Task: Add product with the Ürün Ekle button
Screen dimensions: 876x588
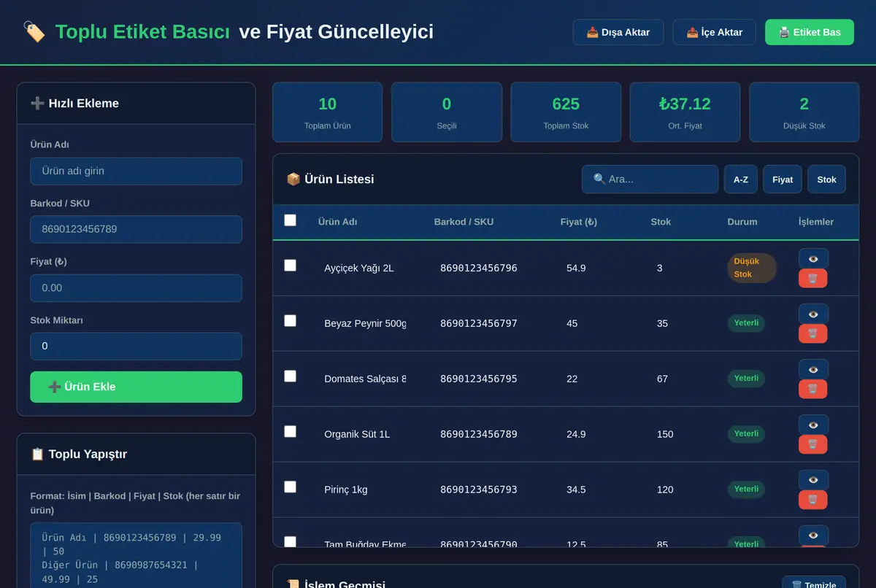Action: pos(136,387)
